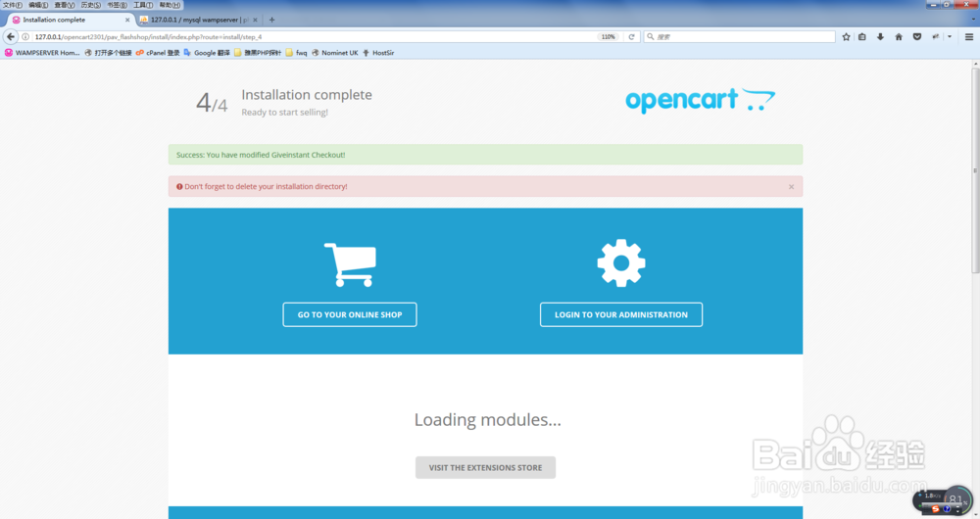Click the Ready to start selling! subtitle
980x519 pixels.
click(x=285, y=113)
